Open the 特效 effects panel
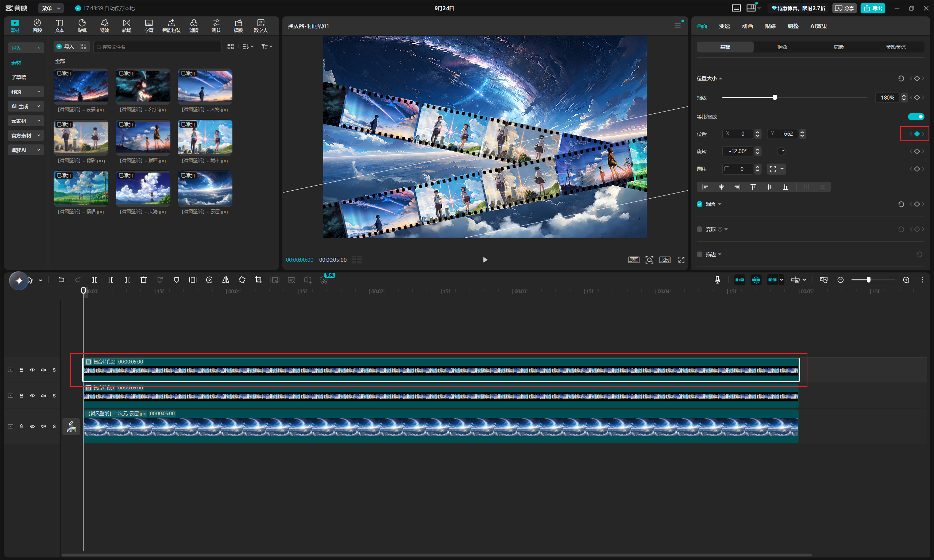Viewport: 934px width, 560px height. pyautogui.click(x=104, y=26)
